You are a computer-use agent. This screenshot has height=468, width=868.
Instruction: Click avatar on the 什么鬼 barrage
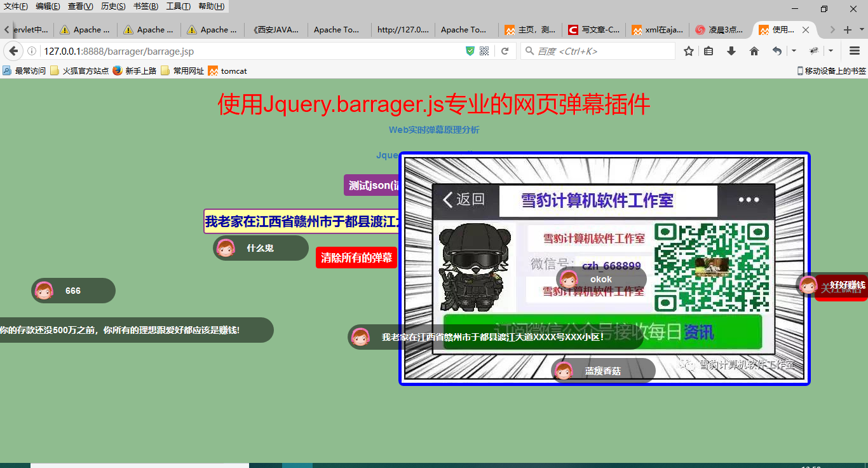pyautogui.click(x=226, y=248)
